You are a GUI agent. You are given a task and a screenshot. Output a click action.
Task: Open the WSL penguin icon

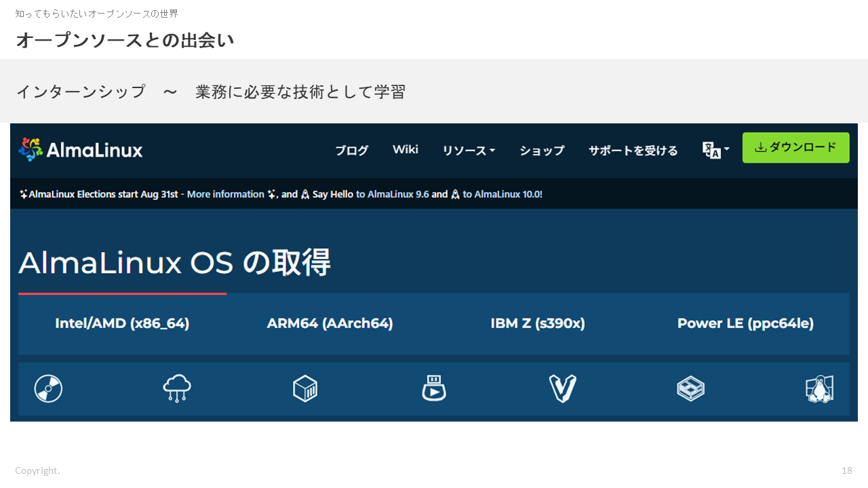click(819, 389)
